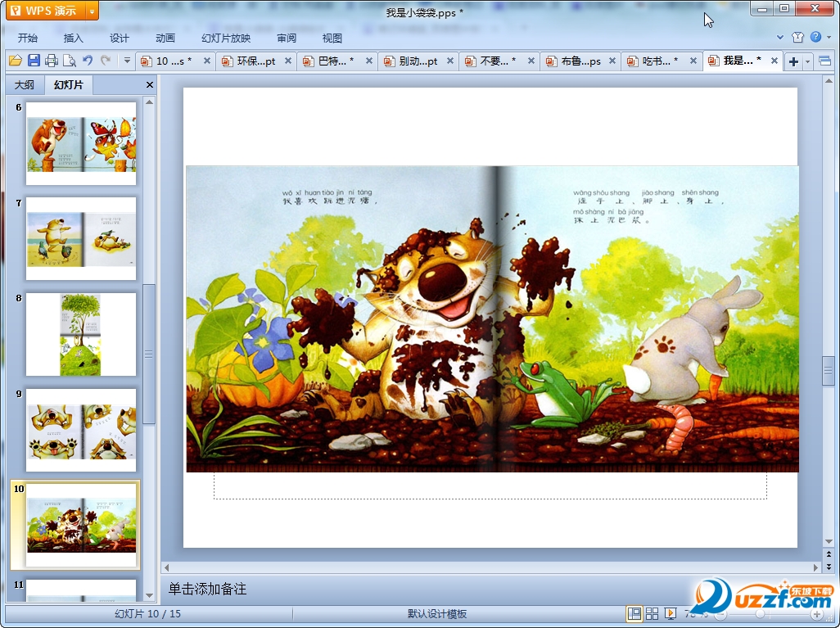Close the 布鲁...ps document tab
The height and width of the screenshot is (628, 840).
pyautogui.click(x=612, y=61)
